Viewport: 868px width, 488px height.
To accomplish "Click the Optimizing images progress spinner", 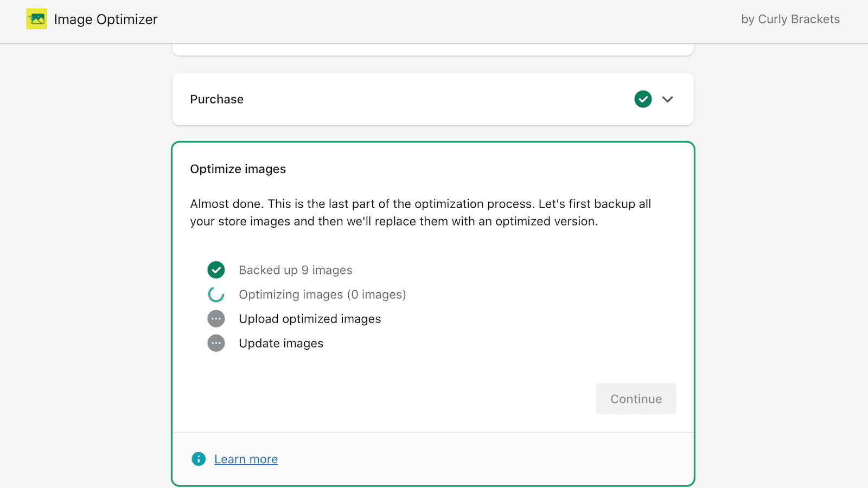I will point(216,294).
